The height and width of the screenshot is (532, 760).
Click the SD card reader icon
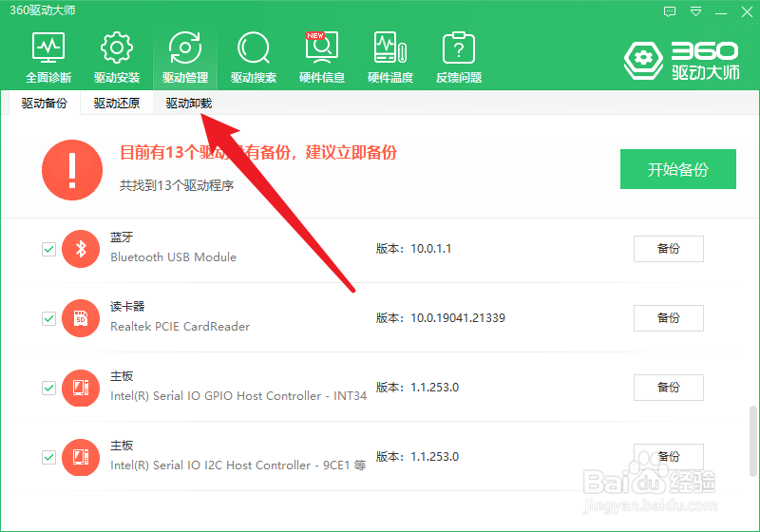[x=81, y=318]
